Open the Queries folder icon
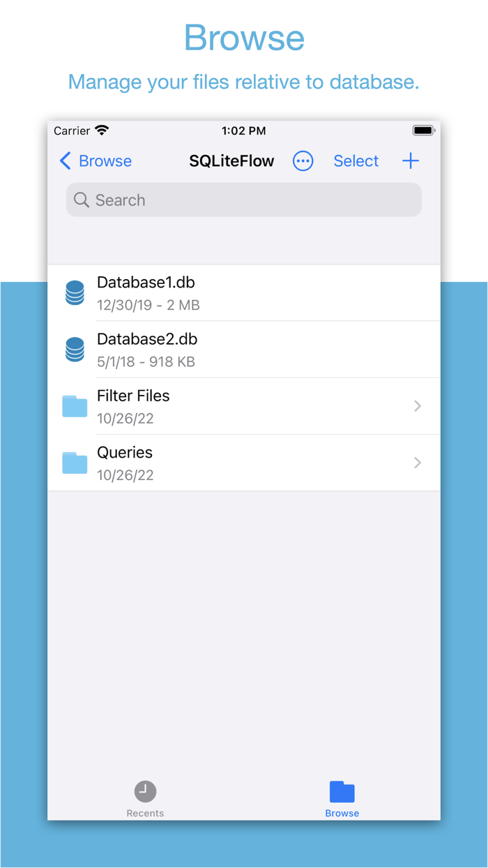 pyautogui.click(x=74, y=463)
